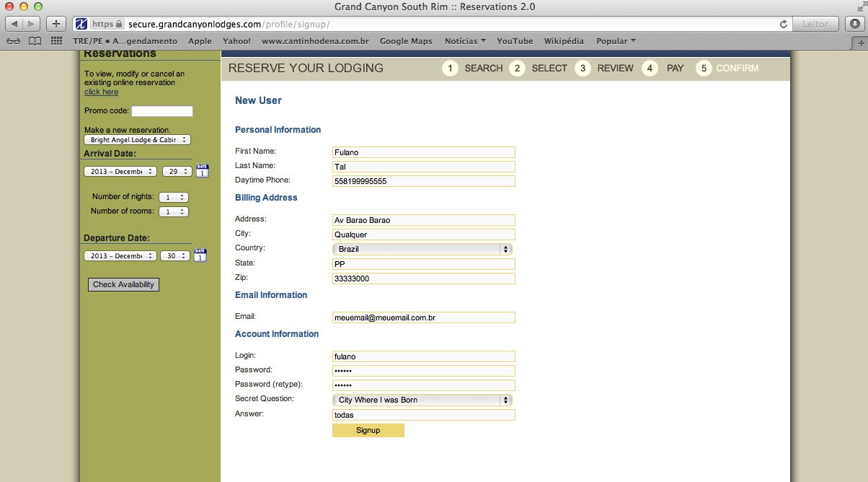
Task: Open the Arrival Date calendar icon
Action: coord(203,171)
